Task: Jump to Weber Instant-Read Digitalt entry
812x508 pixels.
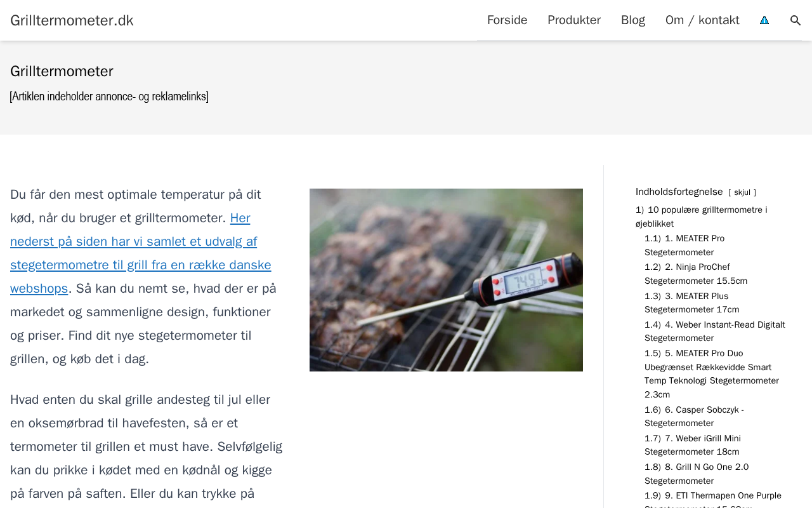Action: point(715,331)
